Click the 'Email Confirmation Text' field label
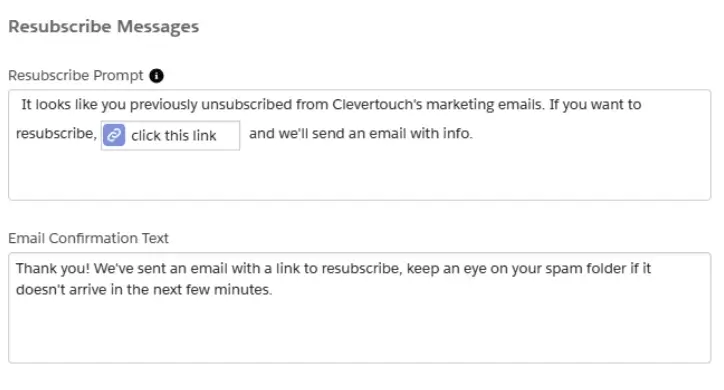724x390 pixels. 88,238
